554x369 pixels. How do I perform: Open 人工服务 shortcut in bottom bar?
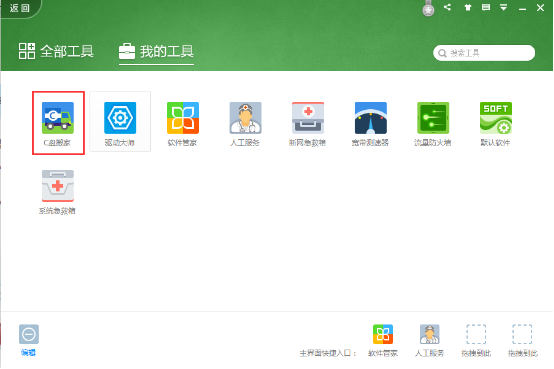click(x=430, y=340)
